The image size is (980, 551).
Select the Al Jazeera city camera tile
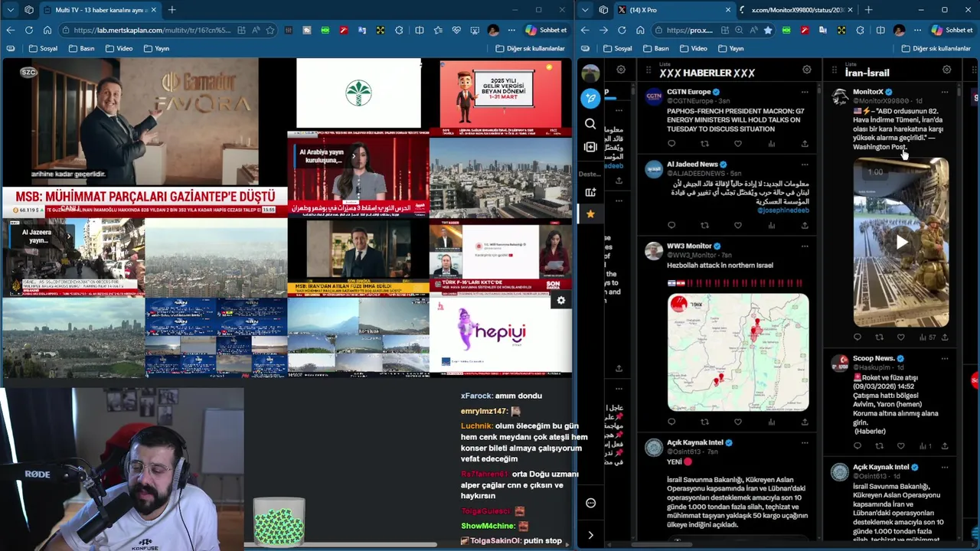tap(73, 258)
